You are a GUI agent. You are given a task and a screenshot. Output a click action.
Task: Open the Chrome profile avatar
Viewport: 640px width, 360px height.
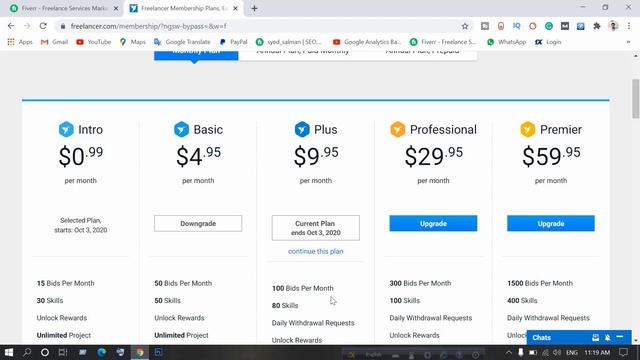(x=613, y=26)
